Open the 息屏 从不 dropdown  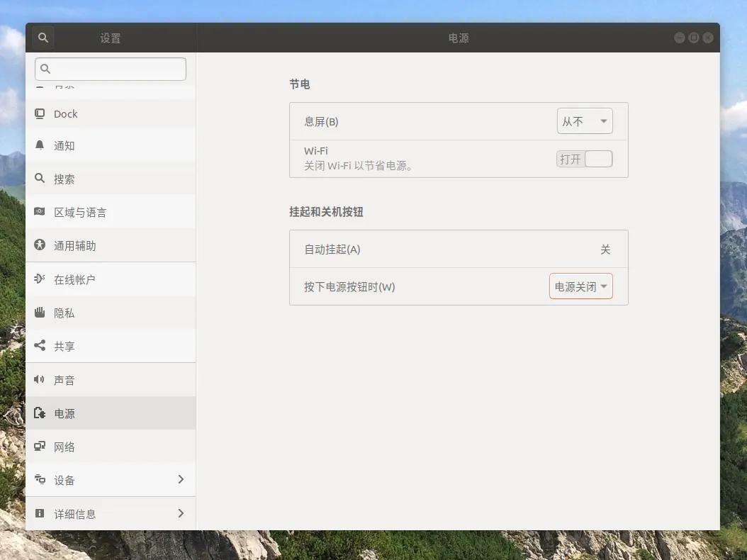(x=585, y=121)
